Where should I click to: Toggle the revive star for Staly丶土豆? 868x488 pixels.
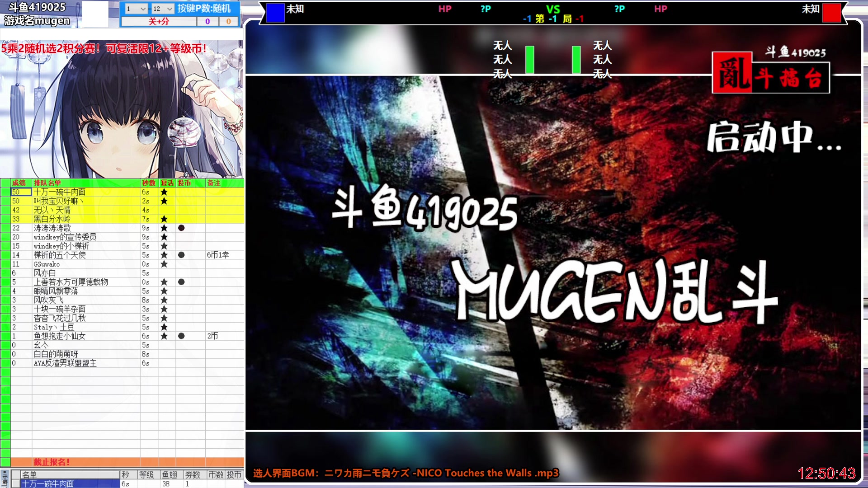(164, 327)
